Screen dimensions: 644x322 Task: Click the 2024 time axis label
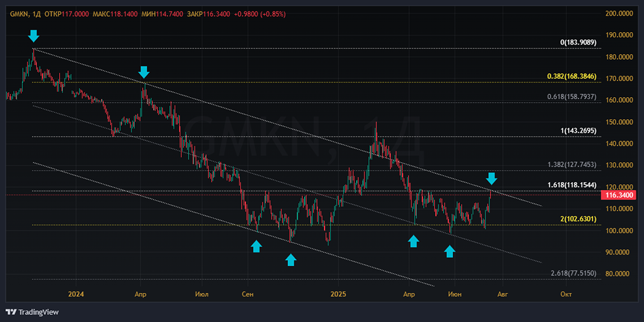75,294
